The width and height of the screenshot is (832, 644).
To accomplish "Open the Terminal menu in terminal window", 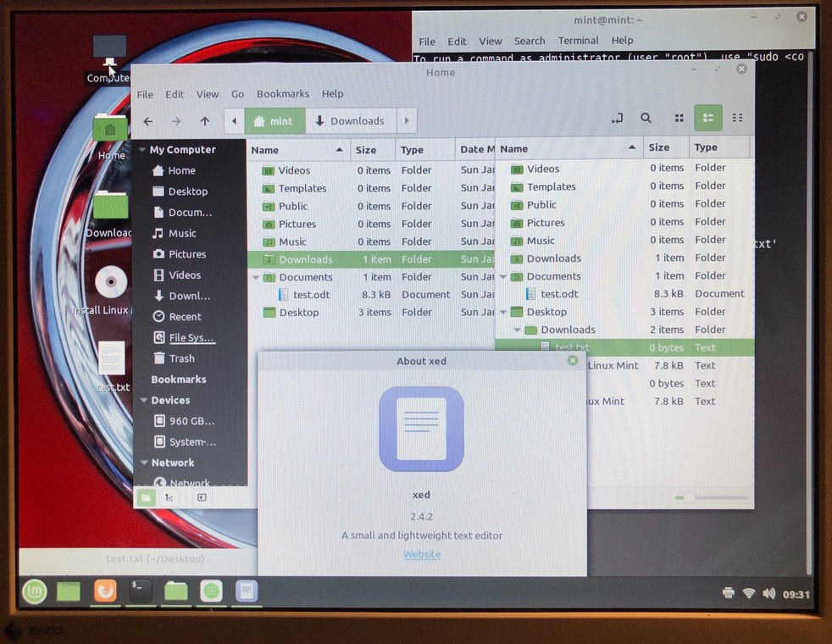I will [578, 41].
